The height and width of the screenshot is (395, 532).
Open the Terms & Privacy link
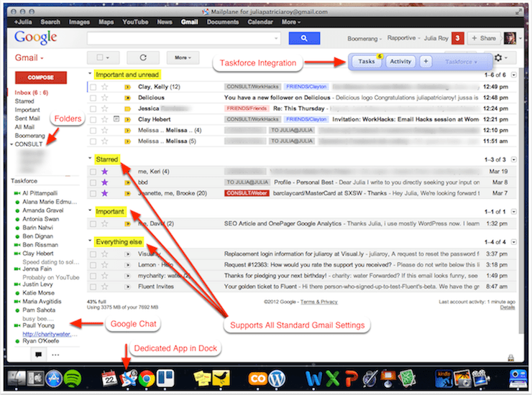coord(319,302)
